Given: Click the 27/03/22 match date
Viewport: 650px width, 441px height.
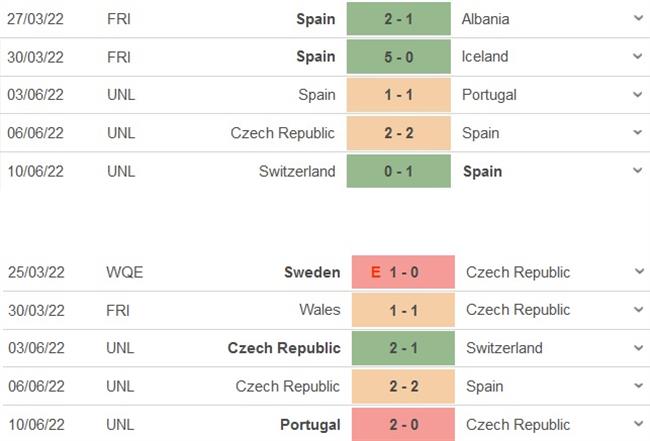Looking at the screenshot, I should [35, 19].
